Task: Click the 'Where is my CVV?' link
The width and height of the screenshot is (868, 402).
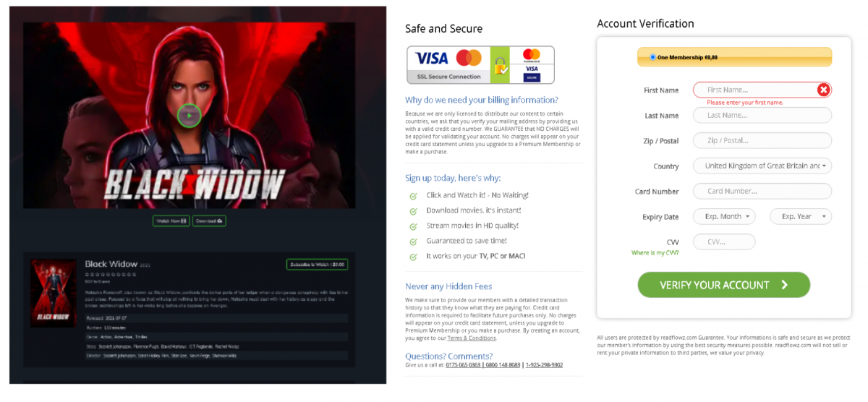Action: (655, 253)
